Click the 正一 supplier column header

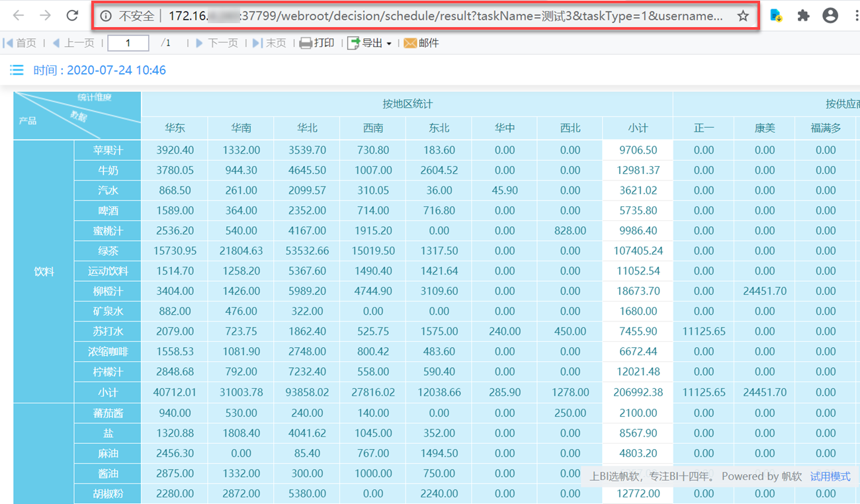click(x=704, y=128)
